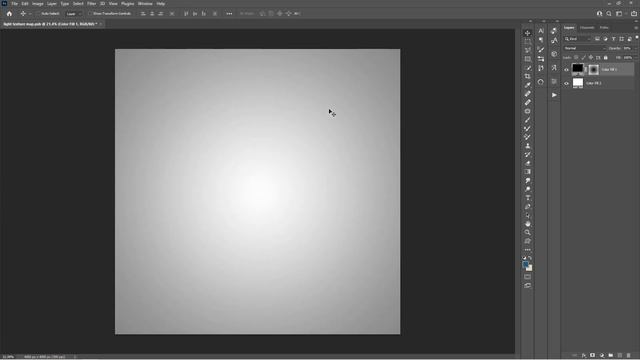
Task: Click the link layers icon
Action: click(574, 355)
